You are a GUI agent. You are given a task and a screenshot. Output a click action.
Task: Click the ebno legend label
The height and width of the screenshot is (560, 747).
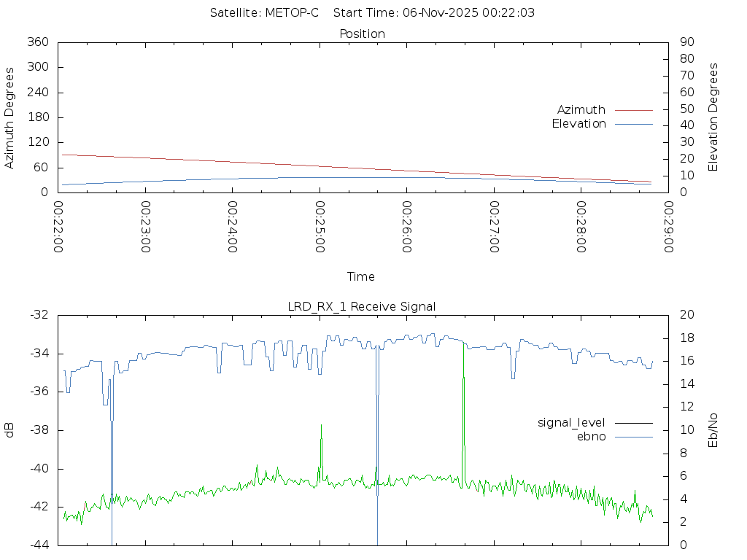[591, 437]
